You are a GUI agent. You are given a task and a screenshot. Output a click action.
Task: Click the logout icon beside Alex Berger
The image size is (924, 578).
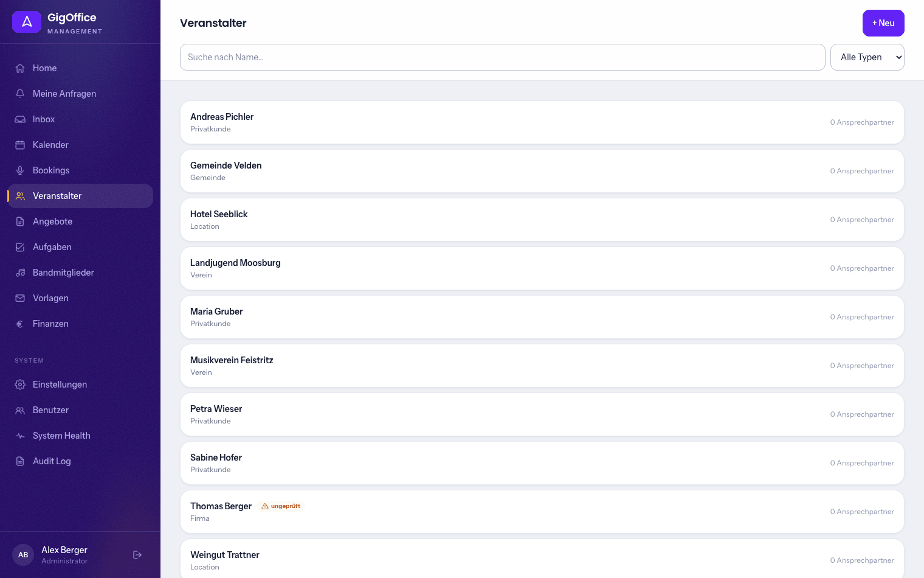137,555
